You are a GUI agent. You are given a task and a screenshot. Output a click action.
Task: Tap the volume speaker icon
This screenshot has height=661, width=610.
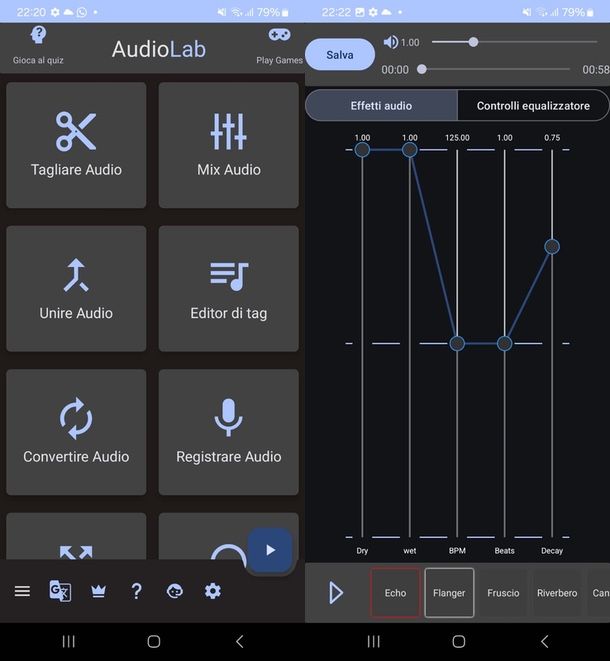[x=390, y=42]
